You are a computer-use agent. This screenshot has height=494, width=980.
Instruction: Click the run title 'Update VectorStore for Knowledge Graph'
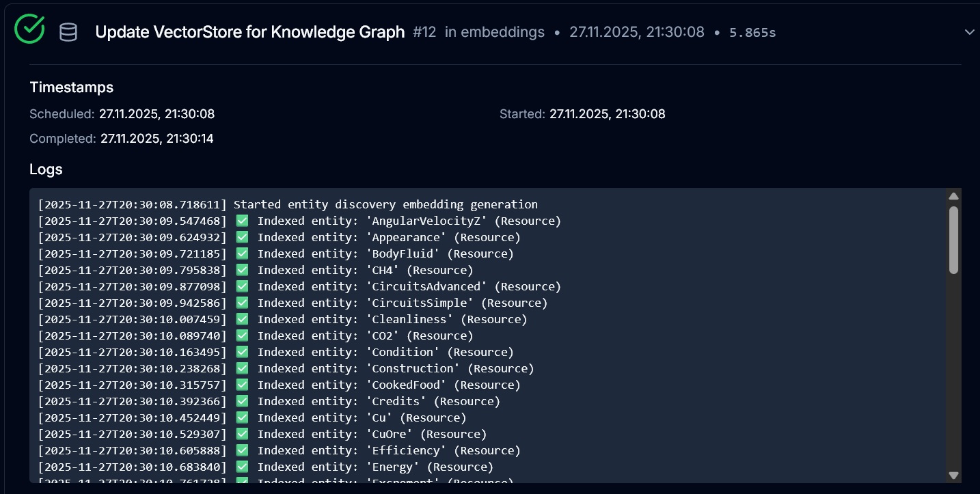(x=251, y=31)
